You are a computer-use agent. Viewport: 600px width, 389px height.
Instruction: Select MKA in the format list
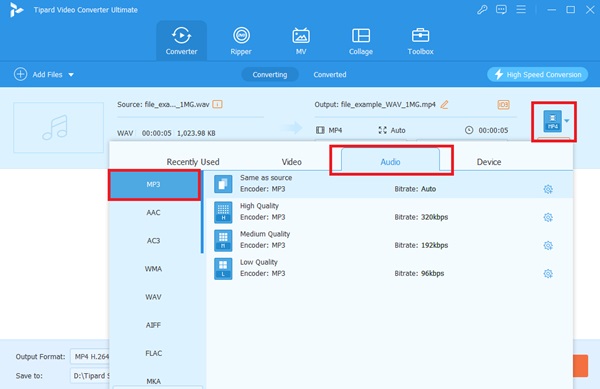(153, 381)
